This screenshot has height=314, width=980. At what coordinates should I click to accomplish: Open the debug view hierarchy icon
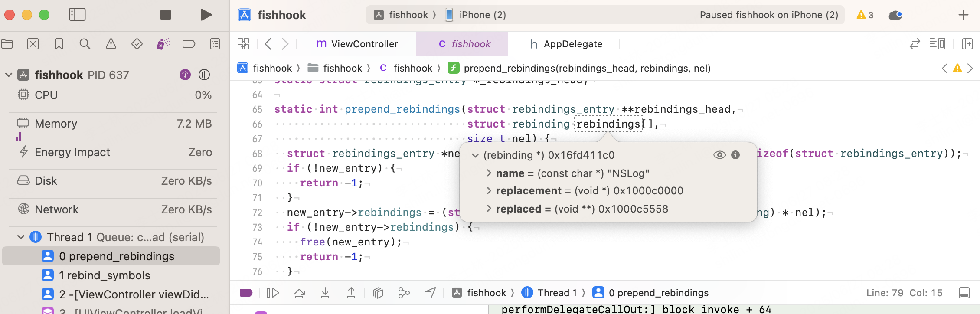point(378,293)
